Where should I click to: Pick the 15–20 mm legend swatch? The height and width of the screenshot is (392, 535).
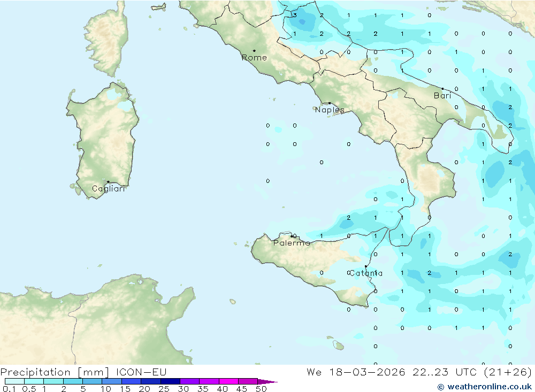(132, 381)
